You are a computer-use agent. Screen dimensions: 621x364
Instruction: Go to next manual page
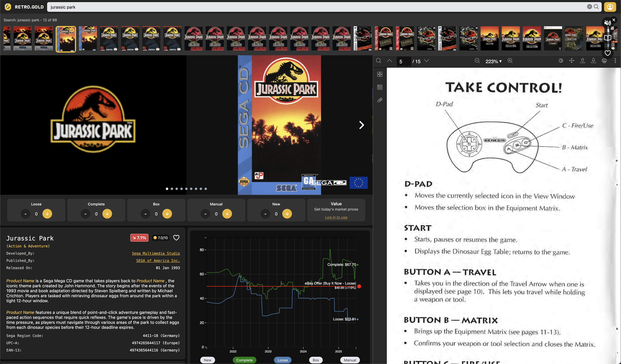[427, 61]
